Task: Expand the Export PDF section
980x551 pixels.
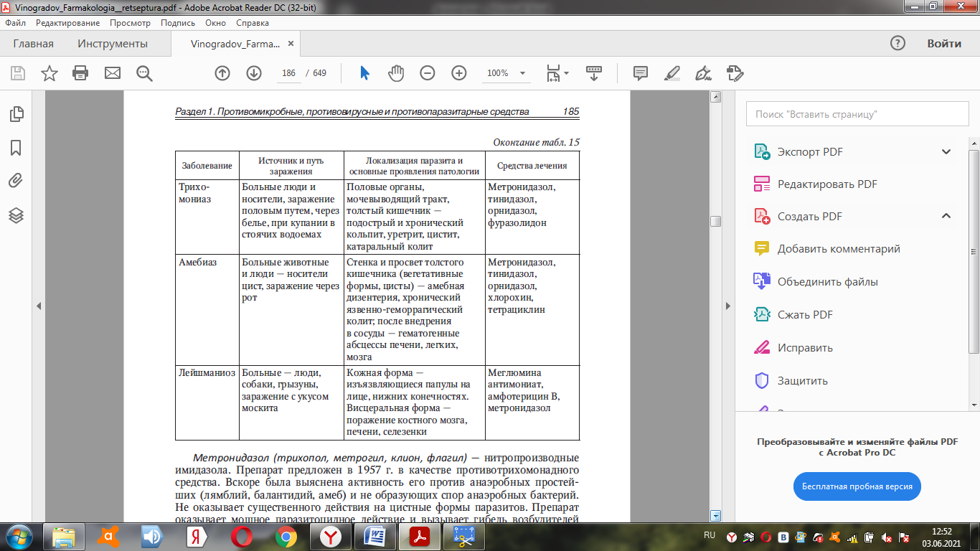Action: [x=946, y=152]
